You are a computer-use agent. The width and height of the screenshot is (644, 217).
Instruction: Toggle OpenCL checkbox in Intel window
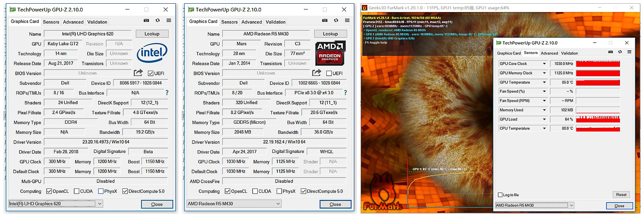click(49, 191)
